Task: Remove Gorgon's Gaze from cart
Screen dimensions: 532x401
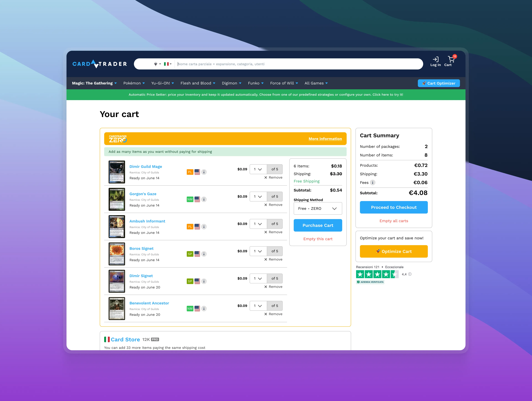Action: (x=273, y=205)
